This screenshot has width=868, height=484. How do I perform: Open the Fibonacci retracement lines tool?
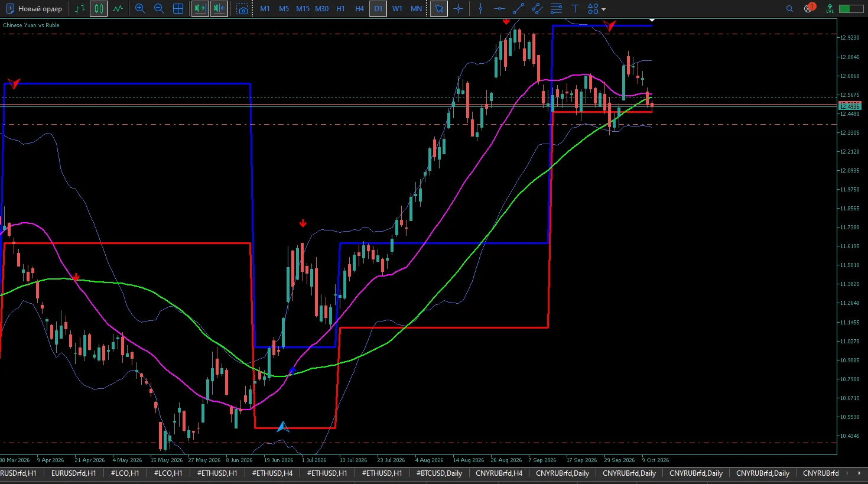coord(556,9)
